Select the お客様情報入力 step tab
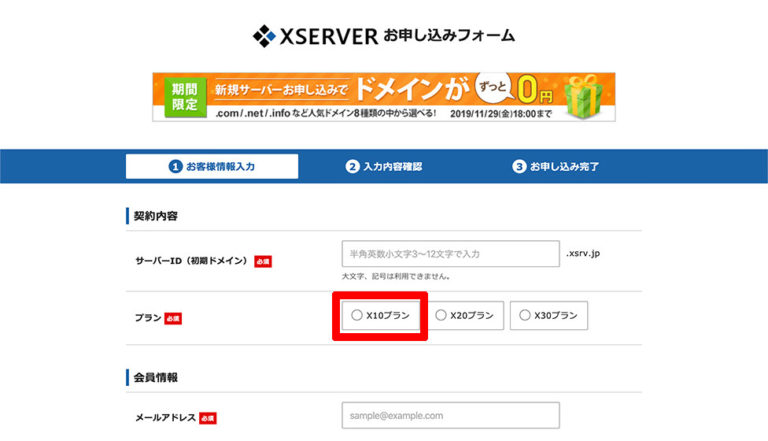768x441 pixels. pyautogui.click(x=212, y=167)
